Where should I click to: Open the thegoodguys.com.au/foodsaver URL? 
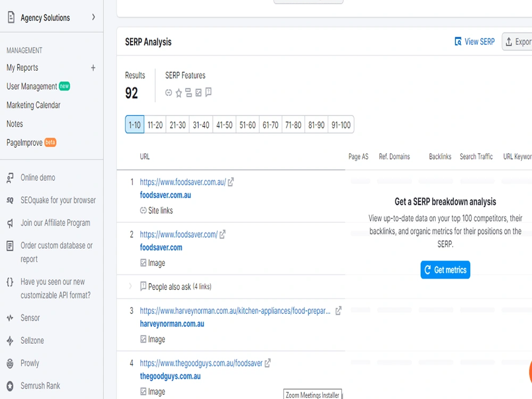click(201, 363)
